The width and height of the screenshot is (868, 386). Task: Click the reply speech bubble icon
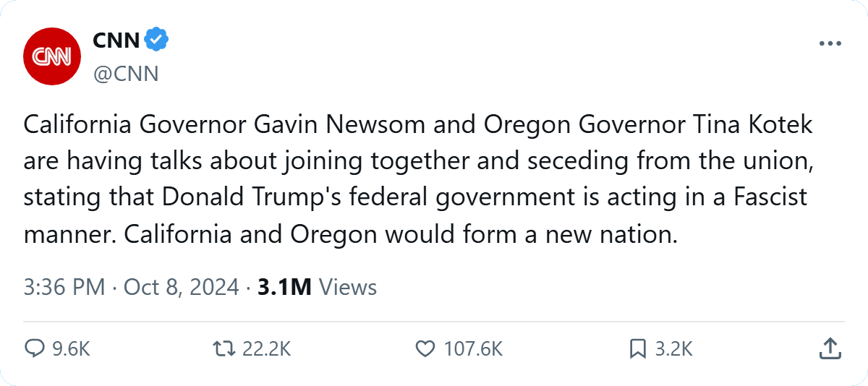click(35, 349)
